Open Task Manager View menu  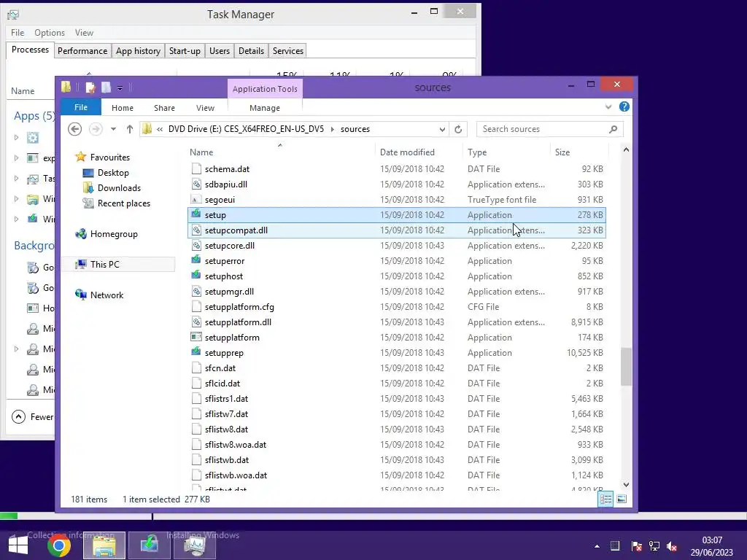(x=84, y=32)
